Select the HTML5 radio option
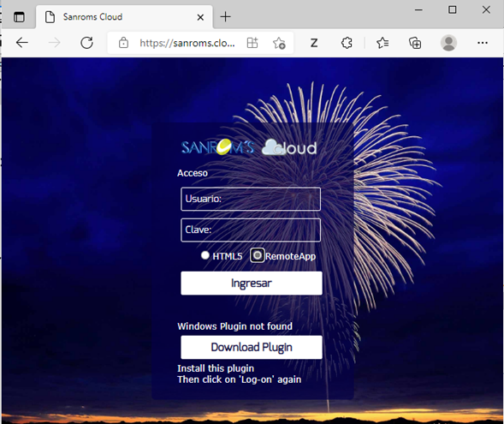Viewport: 504px width, 424px height. click(x=205, y=255)
